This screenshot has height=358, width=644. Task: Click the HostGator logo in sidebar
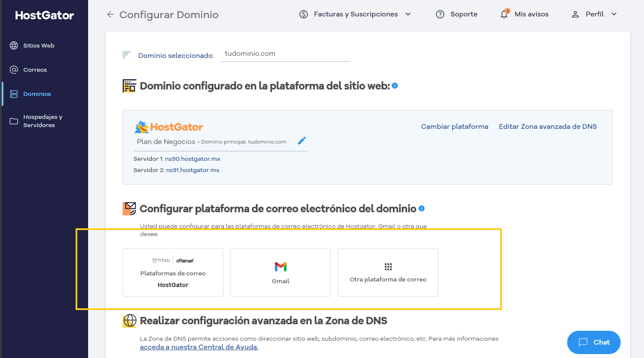coord(44,15)
